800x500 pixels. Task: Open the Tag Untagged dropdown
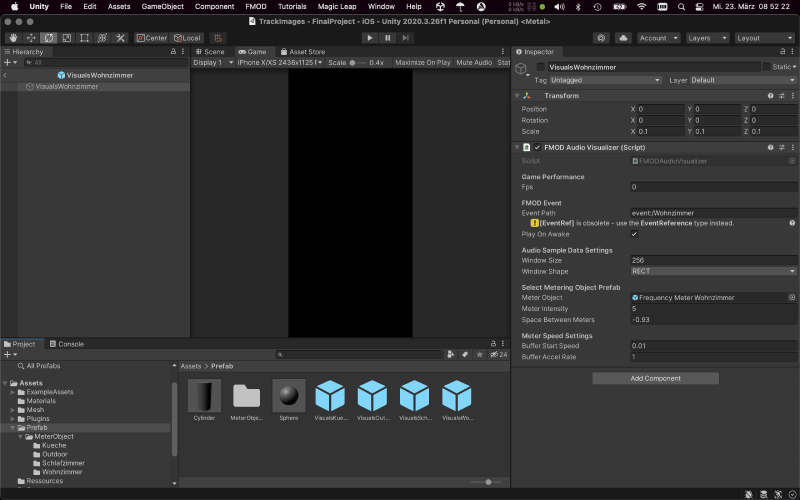click(606, 80)
